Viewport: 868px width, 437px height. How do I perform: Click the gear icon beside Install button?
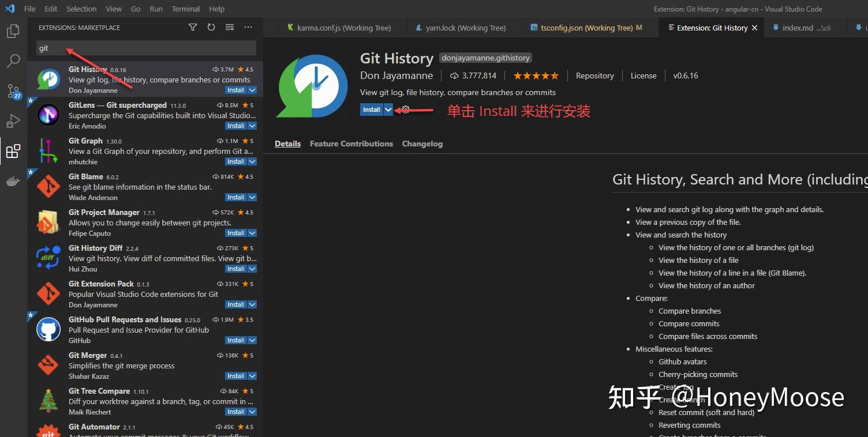pos(405,109)
